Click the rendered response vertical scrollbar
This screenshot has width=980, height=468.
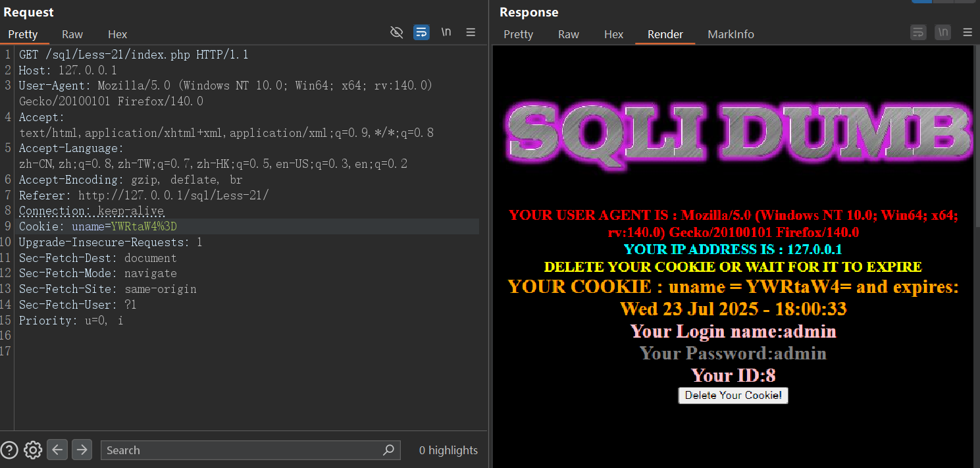point(976,137)
